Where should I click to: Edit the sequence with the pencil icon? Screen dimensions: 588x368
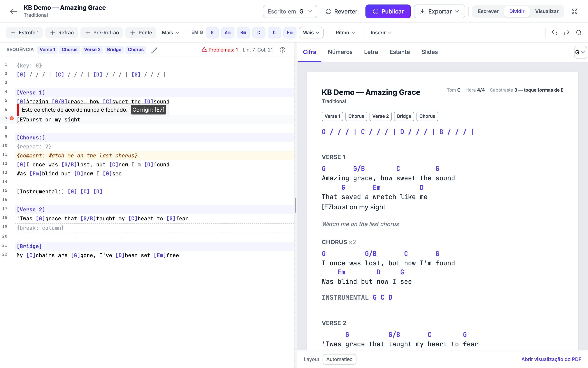pyautogui.click(x=154, y=50)
